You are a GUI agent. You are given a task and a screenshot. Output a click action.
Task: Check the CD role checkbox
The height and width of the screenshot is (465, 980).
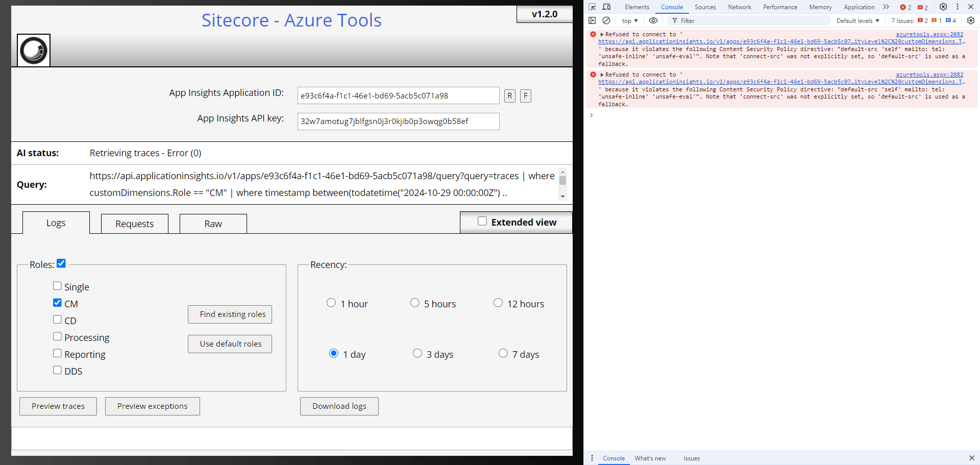[x=57, y=320]
